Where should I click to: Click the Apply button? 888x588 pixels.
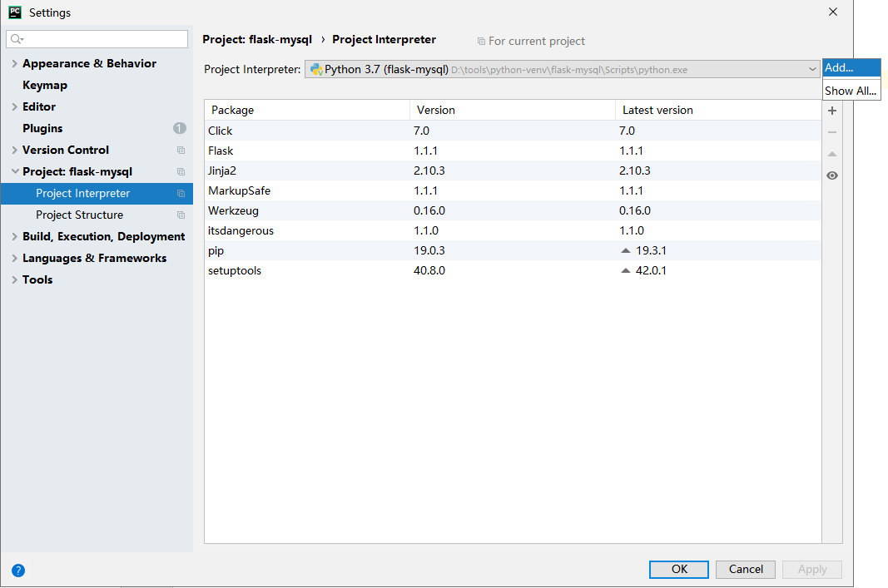(x=812, y=570)
